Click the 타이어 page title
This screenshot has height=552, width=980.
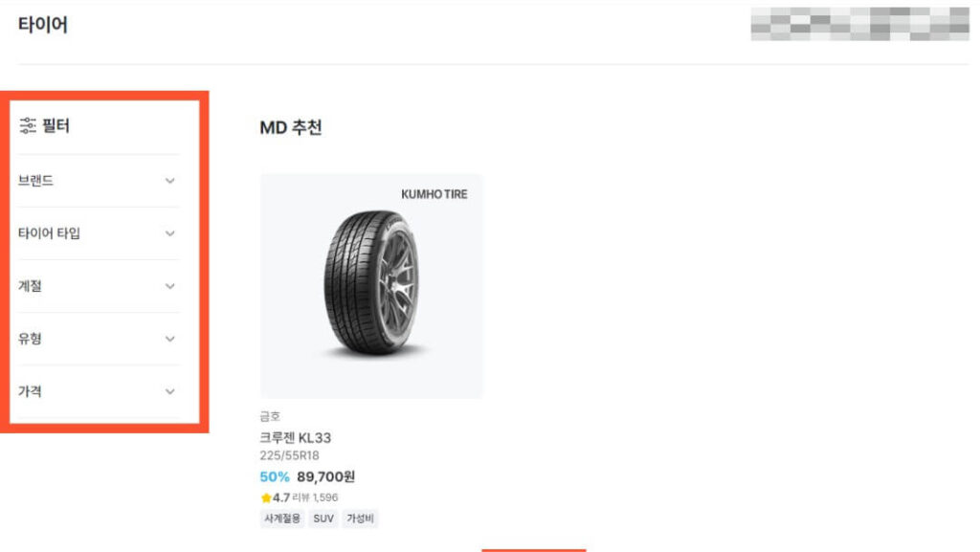coord(42,25)
